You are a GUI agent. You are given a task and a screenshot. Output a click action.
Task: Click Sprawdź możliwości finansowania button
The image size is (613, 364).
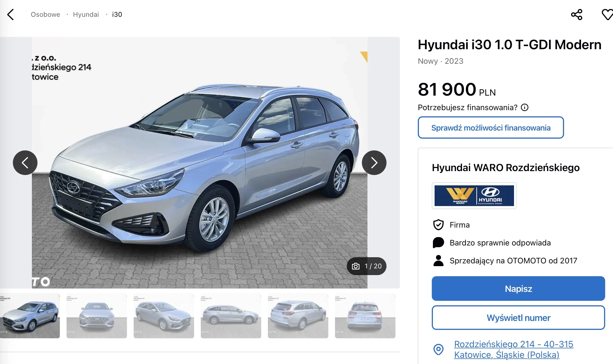pyautogui.click(x=491, y=127)
